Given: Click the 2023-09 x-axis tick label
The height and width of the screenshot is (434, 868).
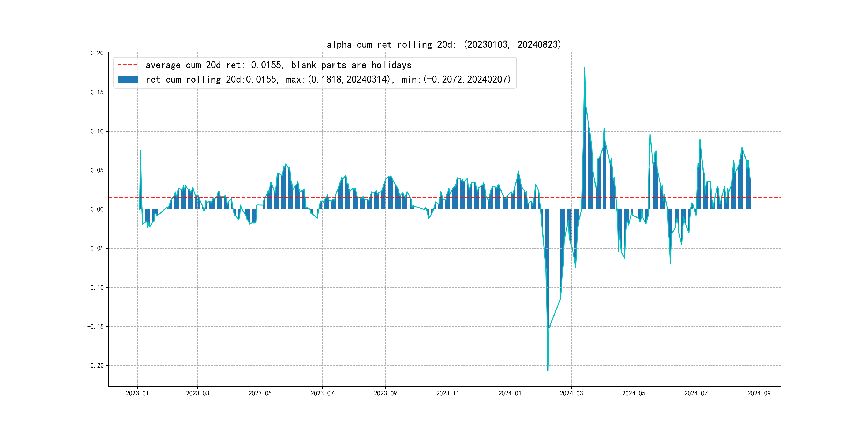Looking at the screenshot, I should (385, 393).
